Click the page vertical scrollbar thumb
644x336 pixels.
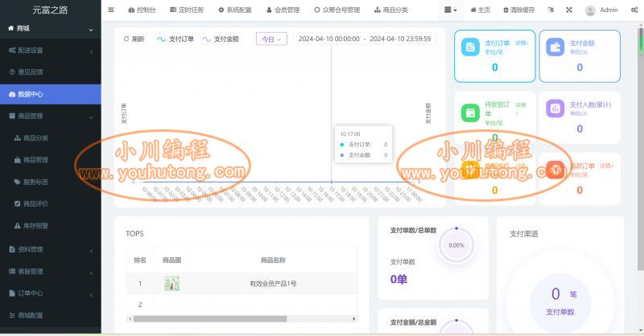(640, 150)
